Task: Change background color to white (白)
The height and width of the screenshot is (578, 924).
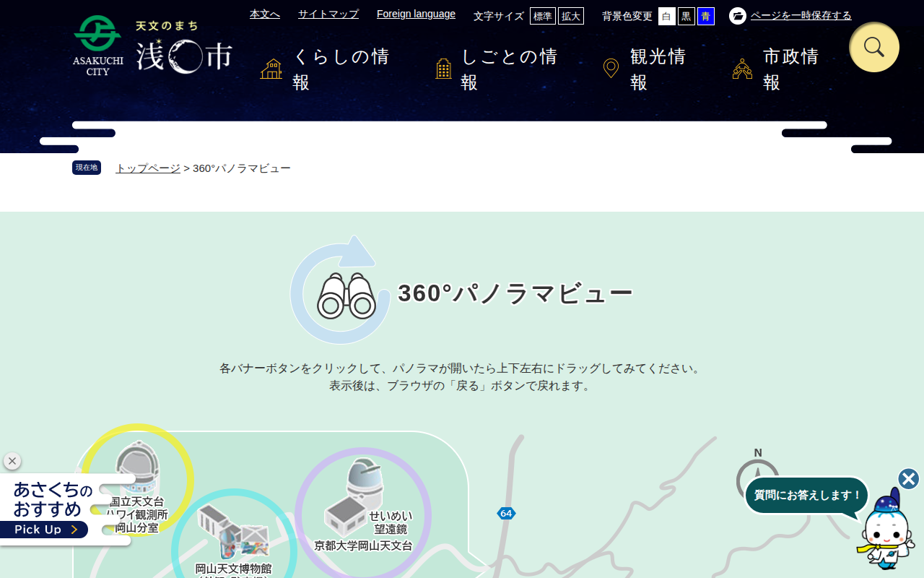Action: (x=667, y=16)
